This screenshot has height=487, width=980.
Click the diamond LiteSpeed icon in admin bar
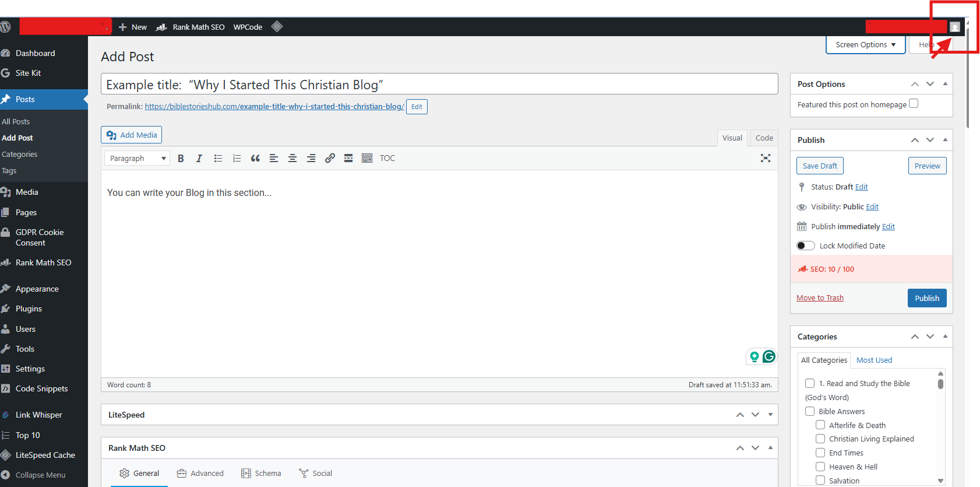277,26
